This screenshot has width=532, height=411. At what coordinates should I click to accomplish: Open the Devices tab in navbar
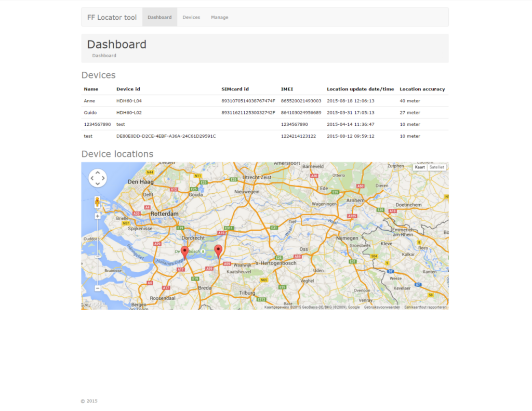[191, 17]
